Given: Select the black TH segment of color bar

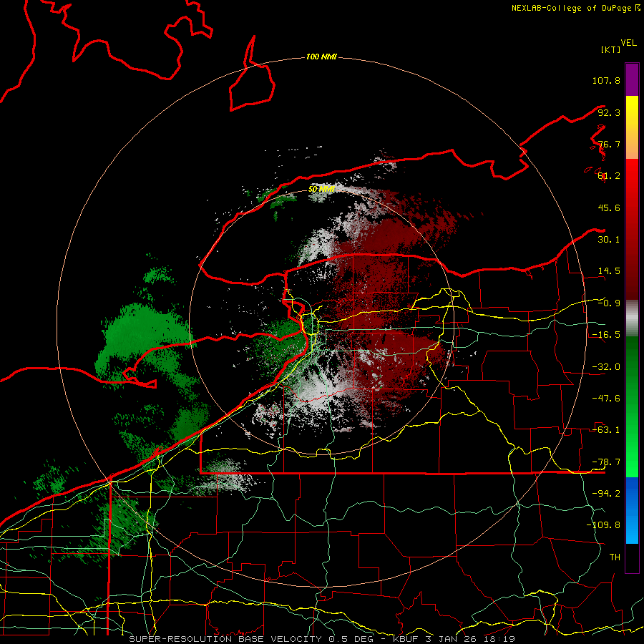Looking at the screenshot, I should (x=632, y=557).
